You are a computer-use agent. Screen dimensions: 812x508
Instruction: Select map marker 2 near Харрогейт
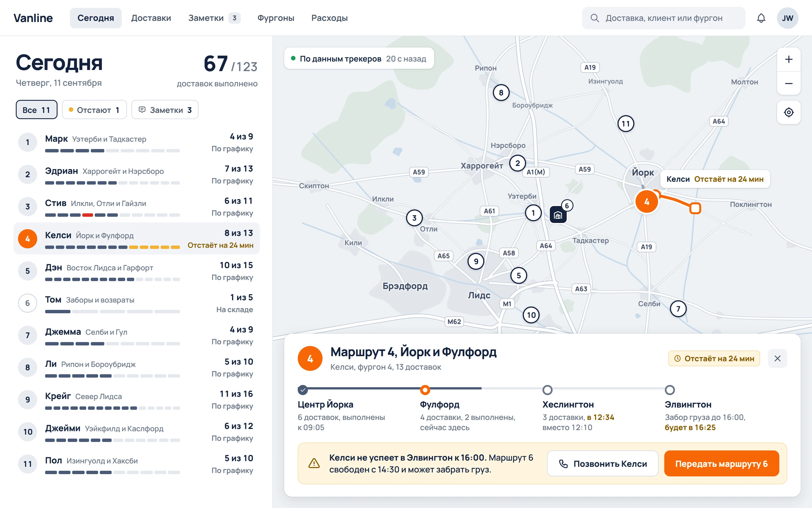[x=517, y=163]
